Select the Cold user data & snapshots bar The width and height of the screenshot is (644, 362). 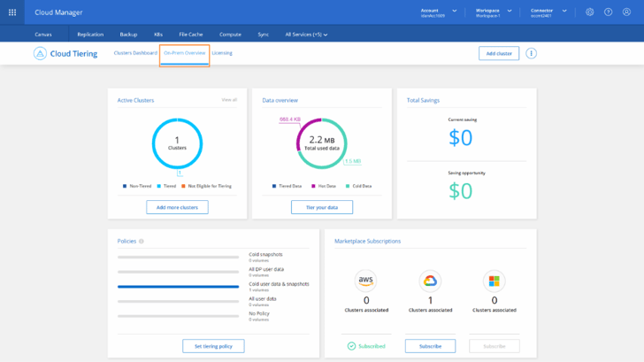coord(178,287)
